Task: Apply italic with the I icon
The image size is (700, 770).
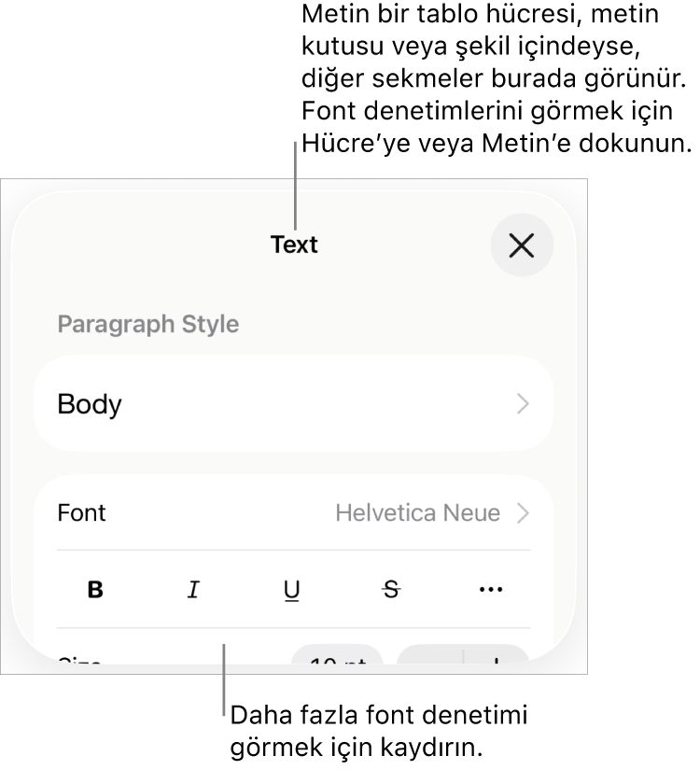Action: pyautogui.click(x=193, y=589)
